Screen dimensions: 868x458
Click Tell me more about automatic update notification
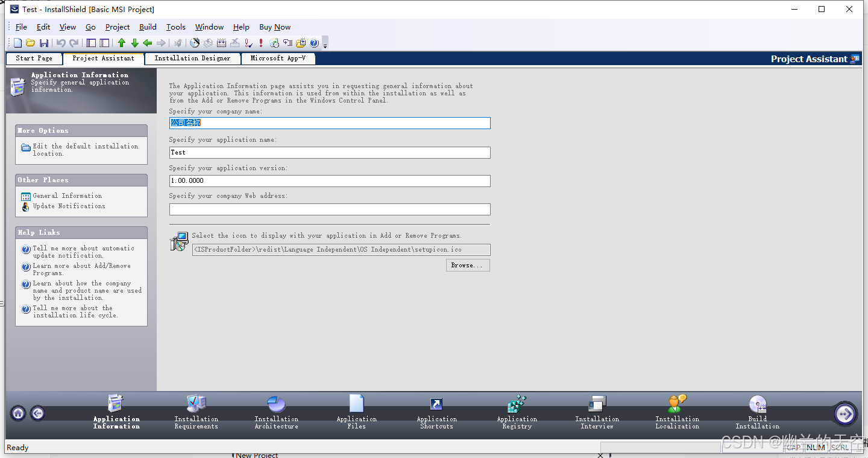83,252
